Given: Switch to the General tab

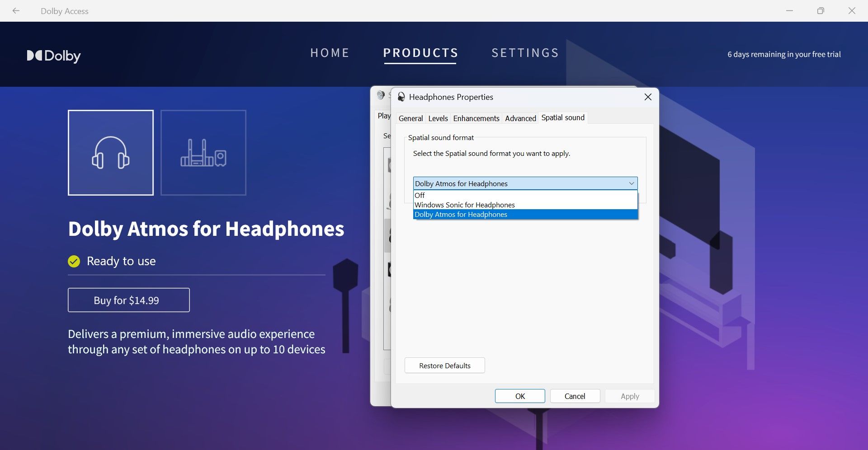Looking at the screenshot, I should [410, 118].
